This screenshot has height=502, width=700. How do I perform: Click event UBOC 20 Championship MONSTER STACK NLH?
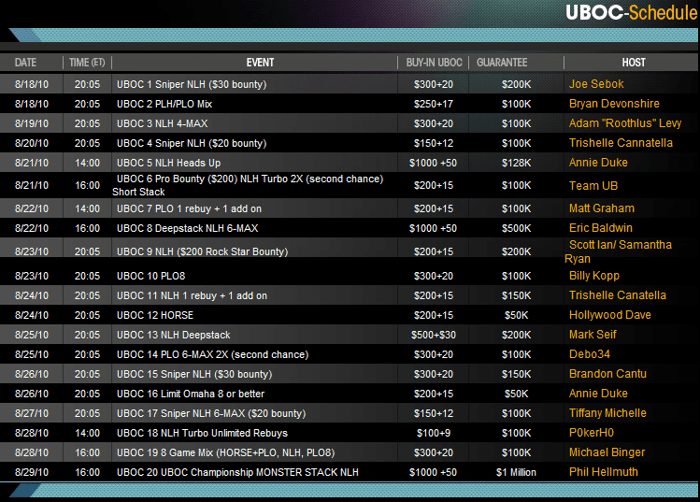coord(238,473)
